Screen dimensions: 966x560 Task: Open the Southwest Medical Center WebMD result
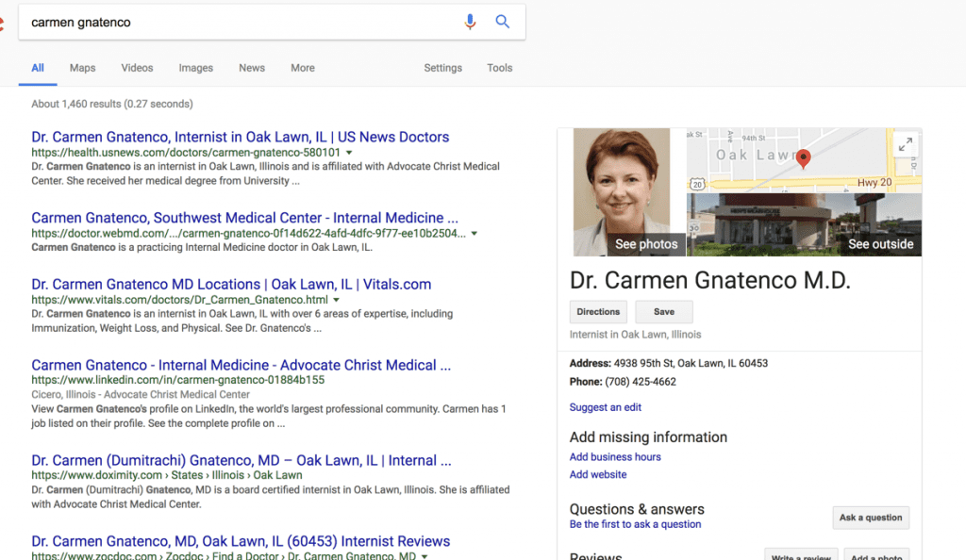click(x=244, y=218)
